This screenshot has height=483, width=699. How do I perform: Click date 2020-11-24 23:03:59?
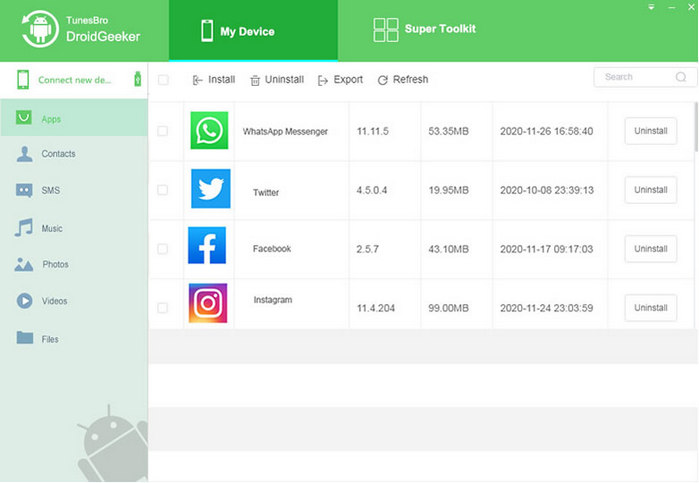[x=547, y=308]
